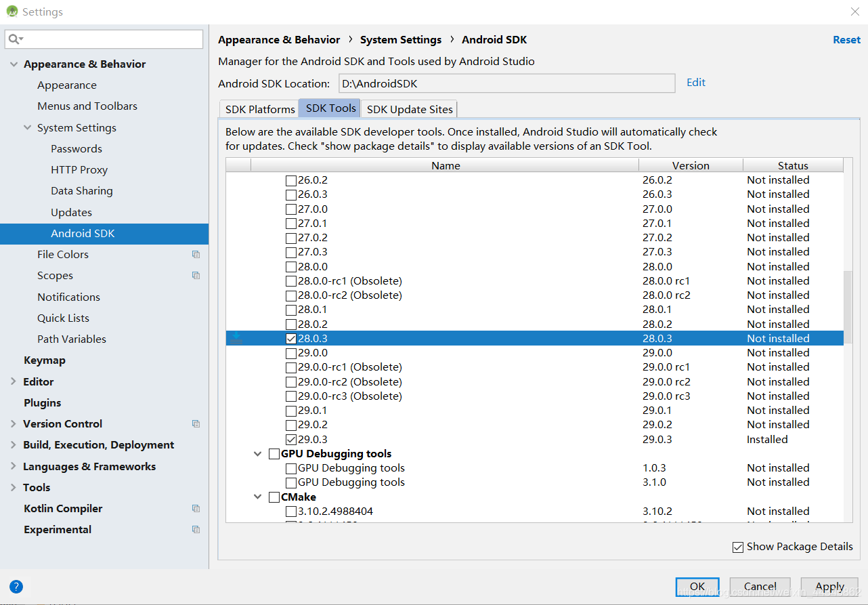Click the Apply button
The height and width of the screenshot is (605, 868).
[830, 587]
